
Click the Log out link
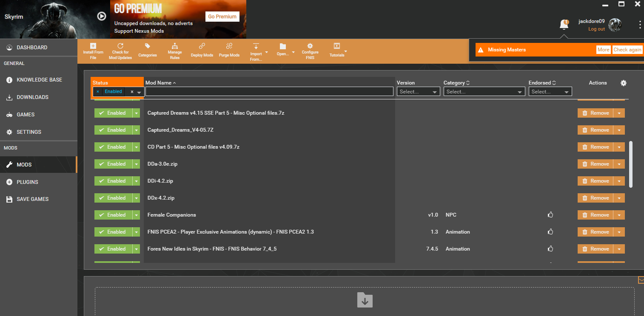[x=596, y=29]
